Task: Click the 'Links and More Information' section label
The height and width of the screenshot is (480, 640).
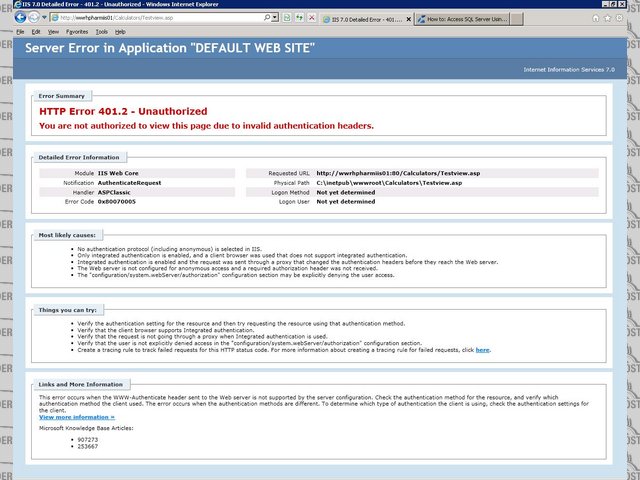Action: [x=80, y=384]
